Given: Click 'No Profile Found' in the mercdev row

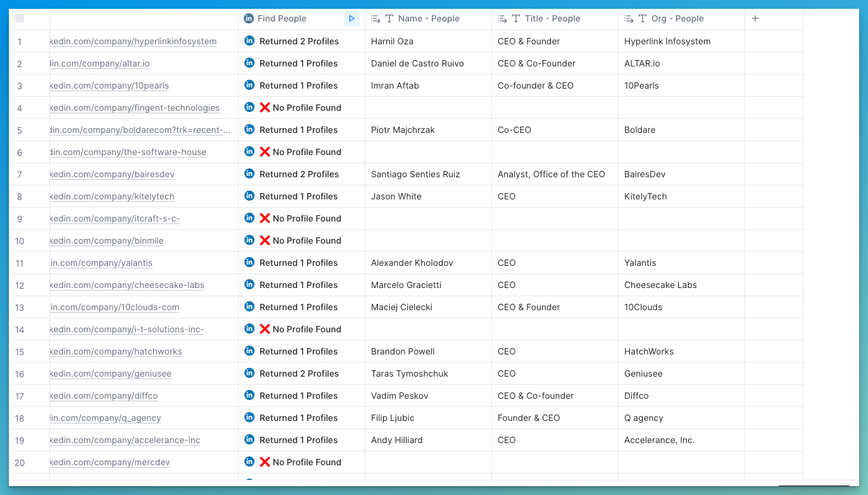Looking at the screenshot, I should click(x=307, y=462).
